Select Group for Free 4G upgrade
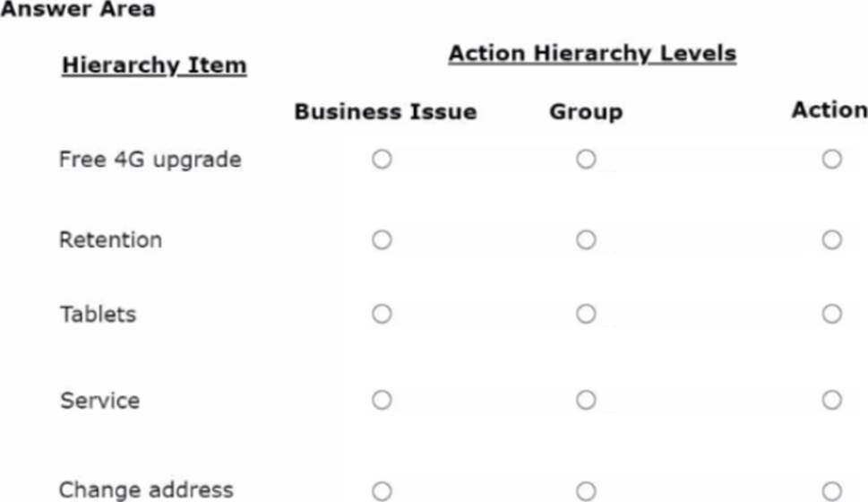868x502 pixels. (586, 160)
